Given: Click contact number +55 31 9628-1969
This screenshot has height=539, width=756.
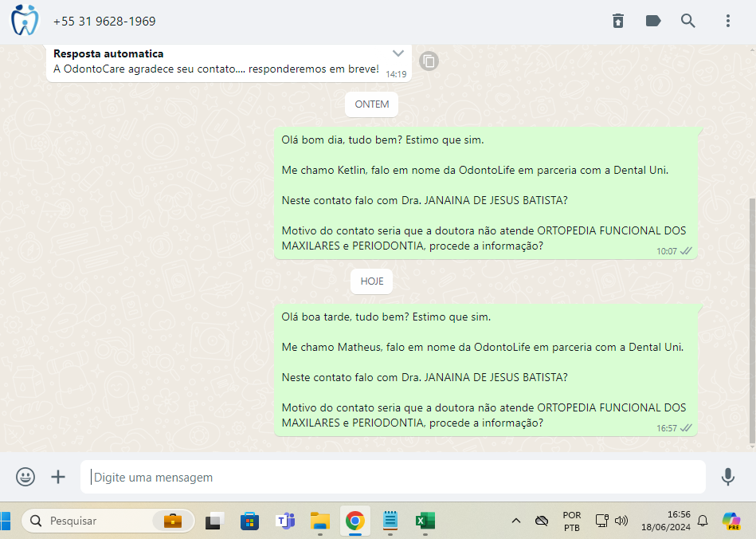Looking at the screenshot, I should coord(104,22).
